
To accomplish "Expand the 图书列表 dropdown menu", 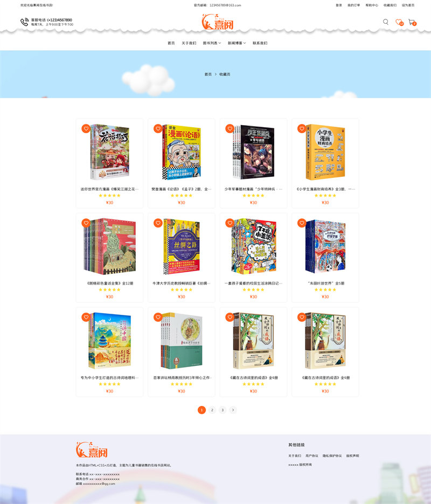I will click(x=212, y=43).
